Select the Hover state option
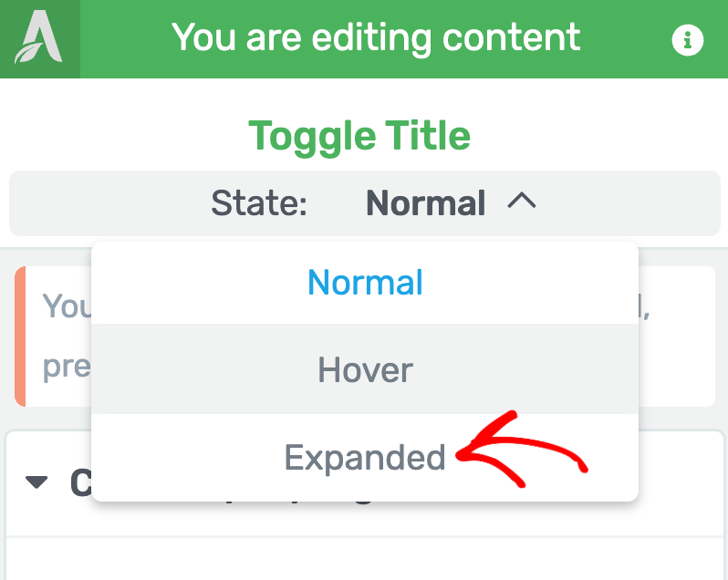 pos(365,369)
